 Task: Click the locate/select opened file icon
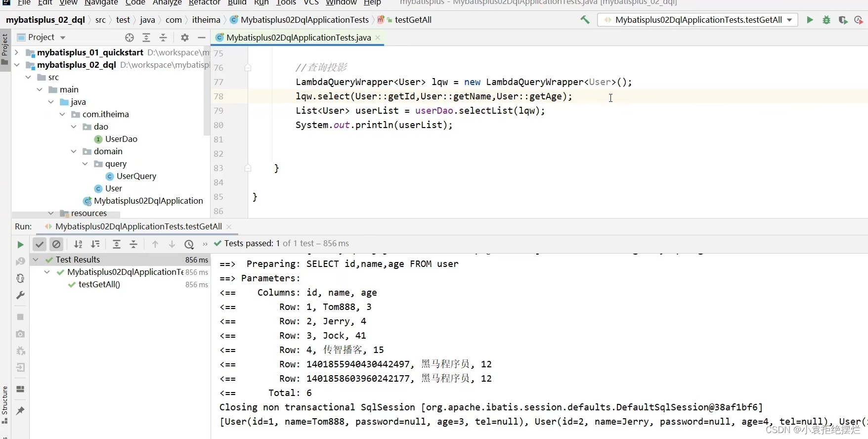coord(130,38)
